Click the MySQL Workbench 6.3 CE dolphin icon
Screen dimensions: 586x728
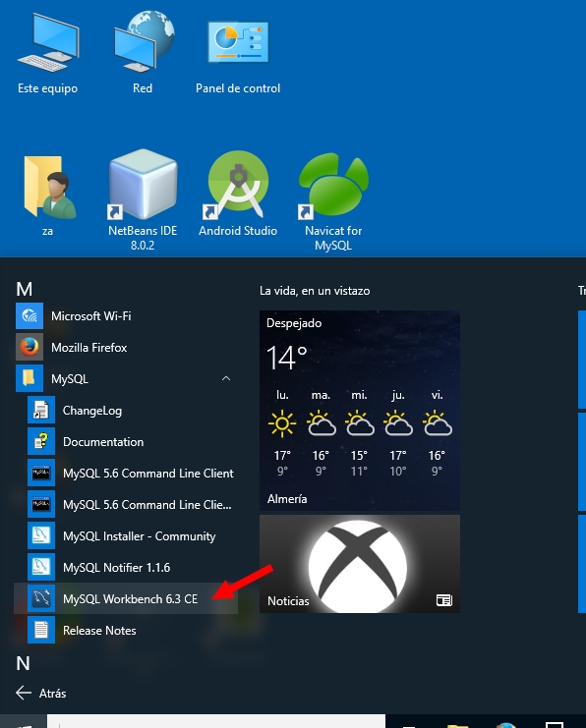point(41,599)
